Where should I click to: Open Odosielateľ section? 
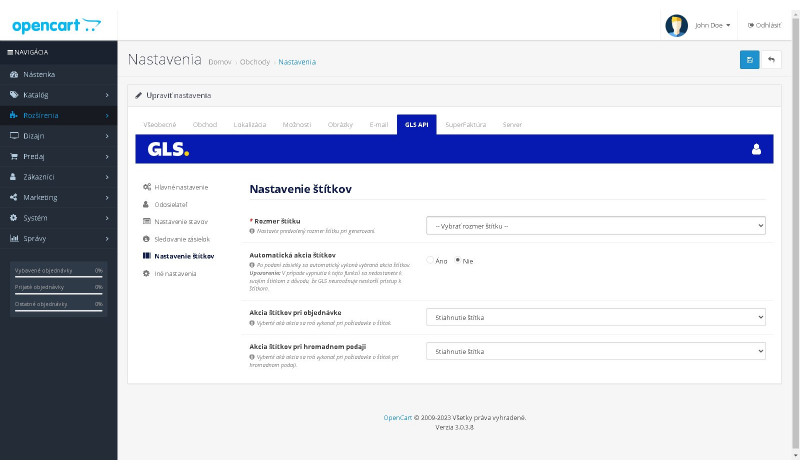pos(171,205)
